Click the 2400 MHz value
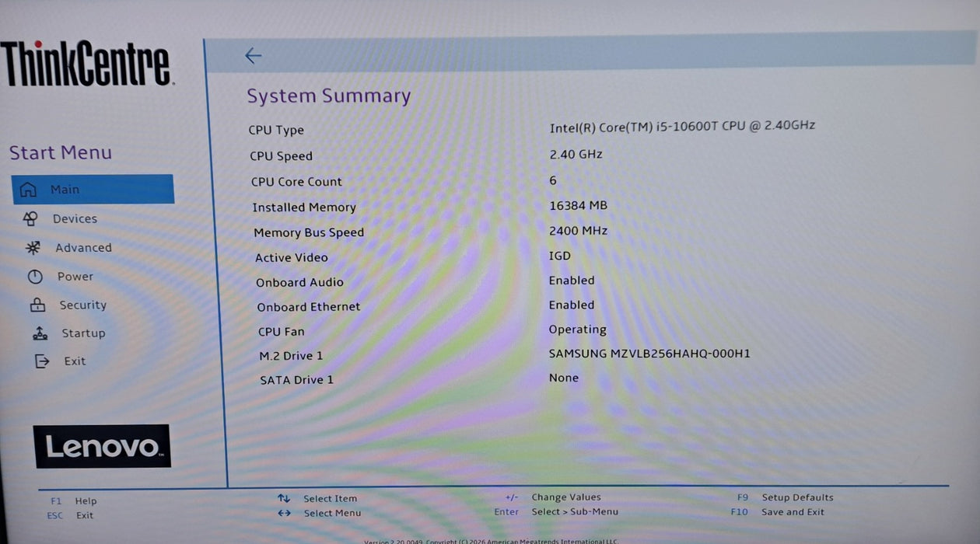The width and height of the screenshot is (980, 544). click(x=578, y=231)
